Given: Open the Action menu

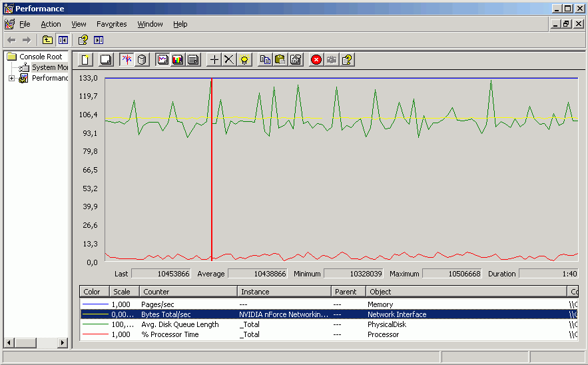Looking at the screenshot, I should 51,24.
